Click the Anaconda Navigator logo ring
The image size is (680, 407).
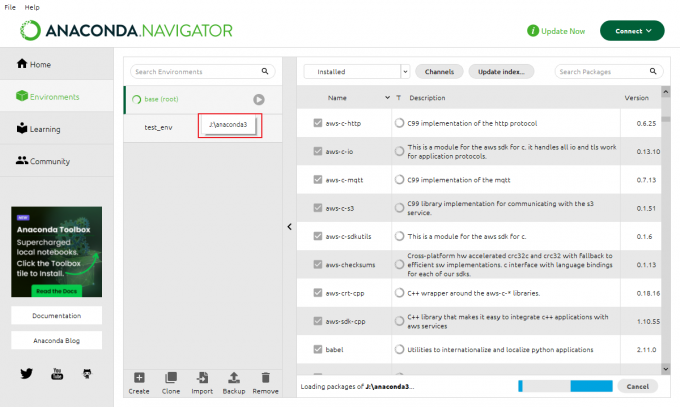pos(30,30)
